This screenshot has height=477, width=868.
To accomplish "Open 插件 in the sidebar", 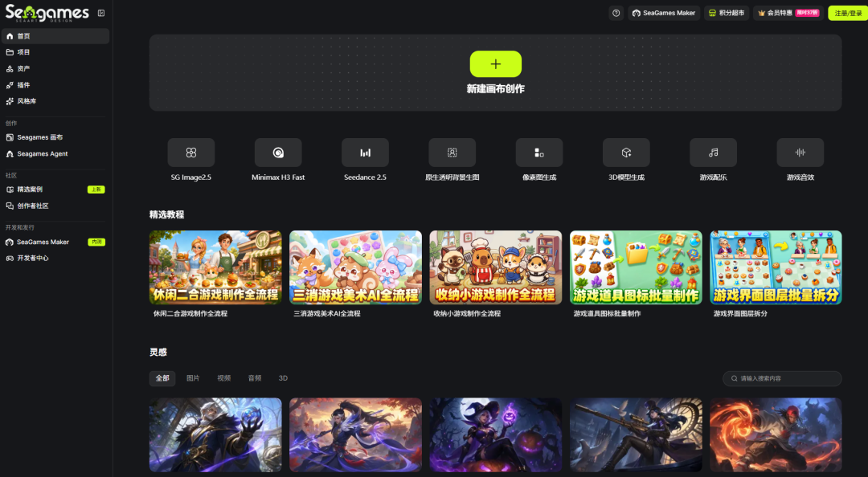I will (x=55, y=84).
